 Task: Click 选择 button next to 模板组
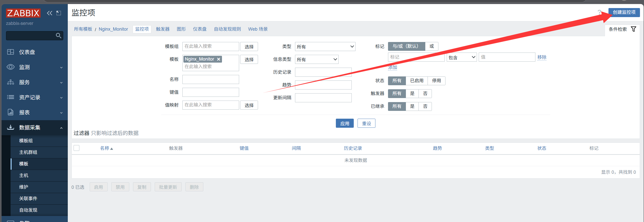[x=249, y=47]
